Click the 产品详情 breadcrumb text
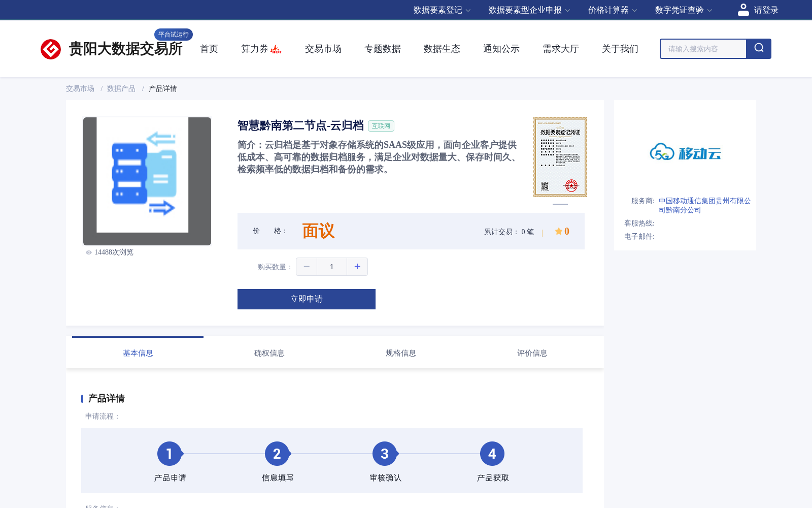The width and height of the screenshot is (812, 508). (163, 88)
